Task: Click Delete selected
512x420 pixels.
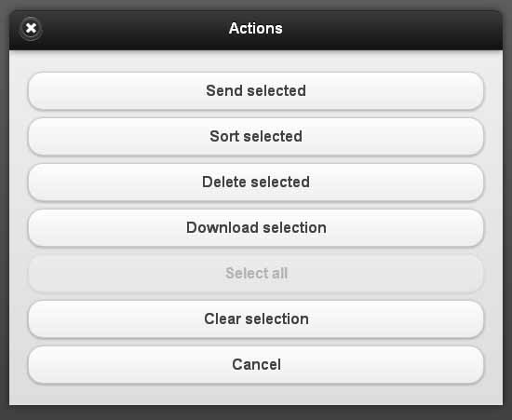Action: point(256,183)
